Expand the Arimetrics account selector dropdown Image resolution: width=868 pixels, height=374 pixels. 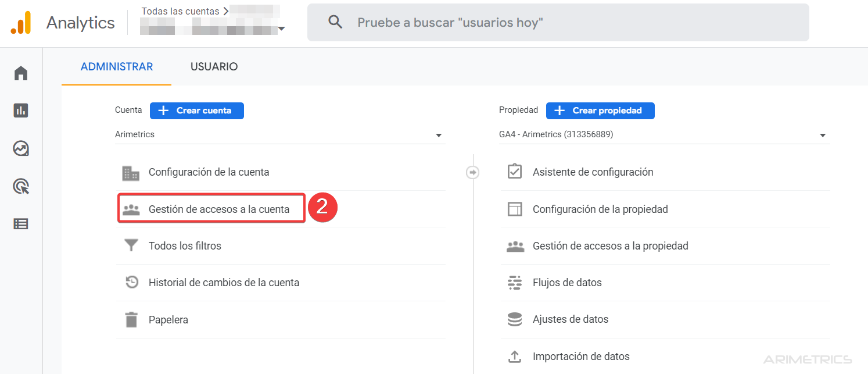point(440,134)
